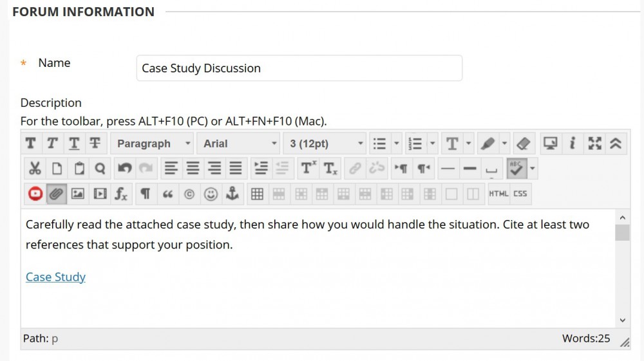Click the cut scissors icon
The height and width of the screenshot is (361, 644).
pyautogui.click(x=35, y=169)
